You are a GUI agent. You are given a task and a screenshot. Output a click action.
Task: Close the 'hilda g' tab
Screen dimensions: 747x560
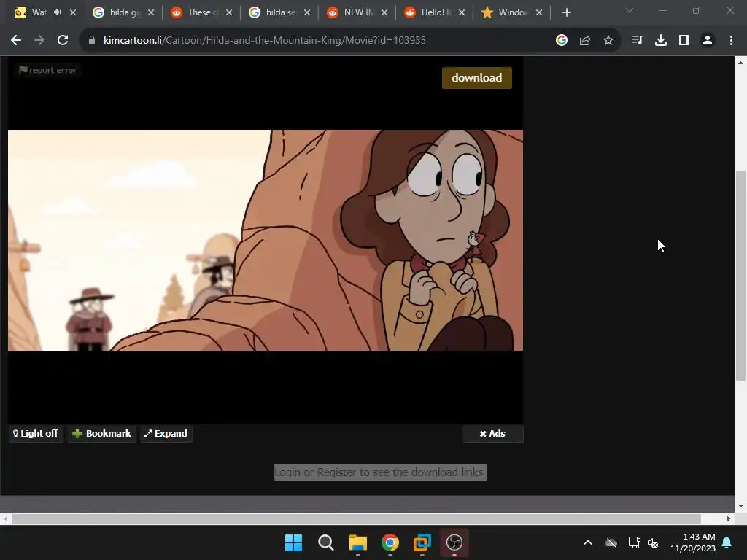[151, 12]
